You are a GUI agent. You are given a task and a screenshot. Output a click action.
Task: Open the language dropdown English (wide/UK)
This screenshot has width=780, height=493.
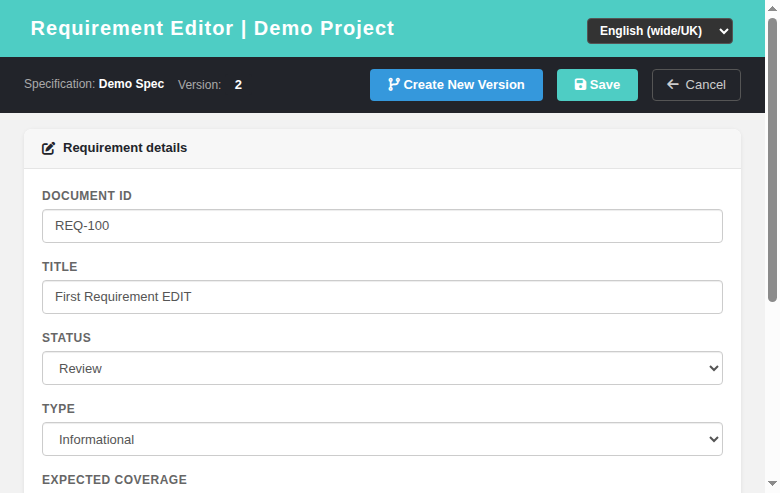click(660, 31)
